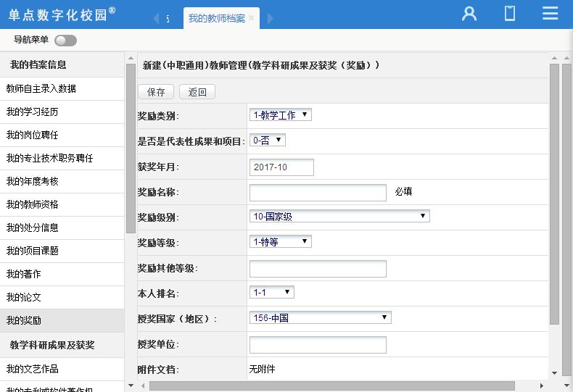Click the 保存 button
The width and height of the screenshot is (573, 392).
point(156,91)
